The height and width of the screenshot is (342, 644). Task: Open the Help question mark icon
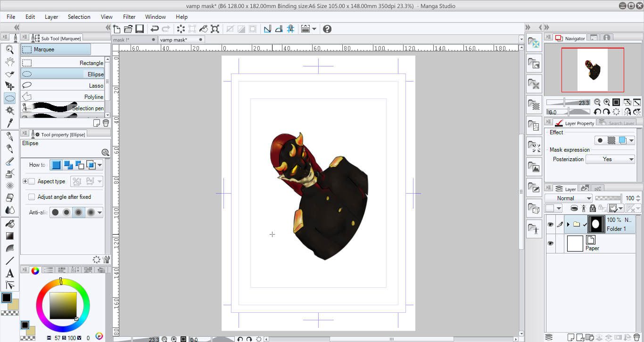pyautogui.click(x=327, y=29)
